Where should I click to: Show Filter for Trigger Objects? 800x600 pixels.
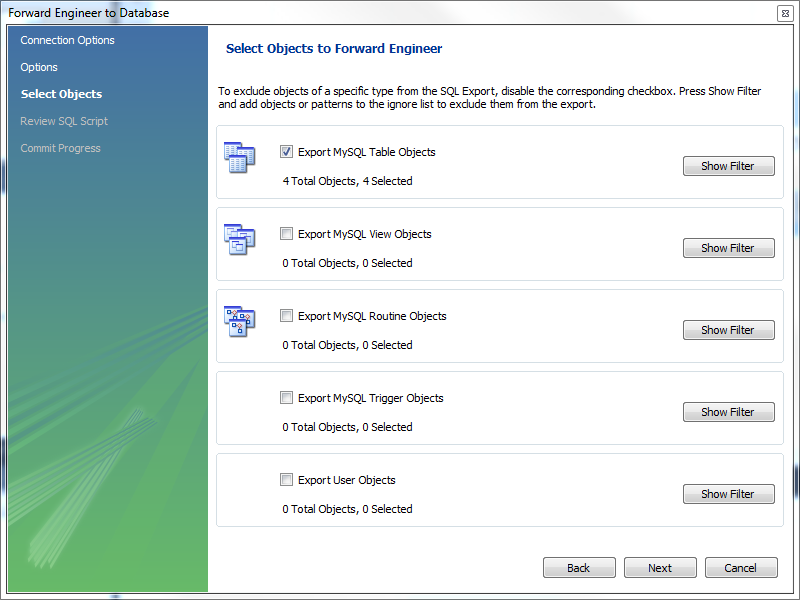click(x=729, y=412)
